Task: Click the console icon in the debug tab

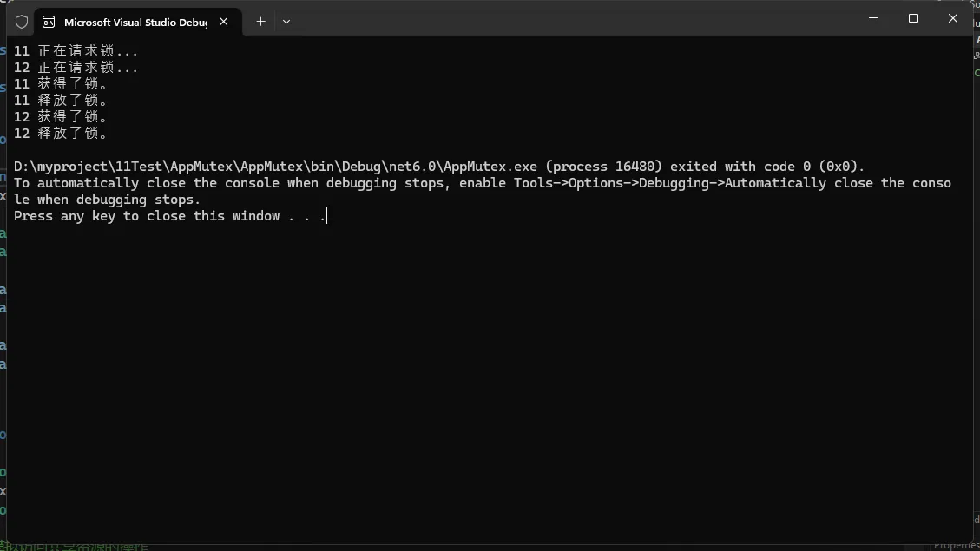Action: (x=49, y=22)
